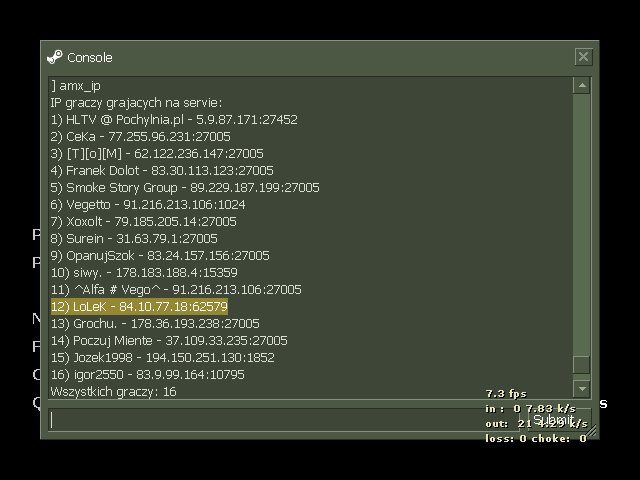Click the Smoke Story Group line
The image size is (640, 480).
185,187
